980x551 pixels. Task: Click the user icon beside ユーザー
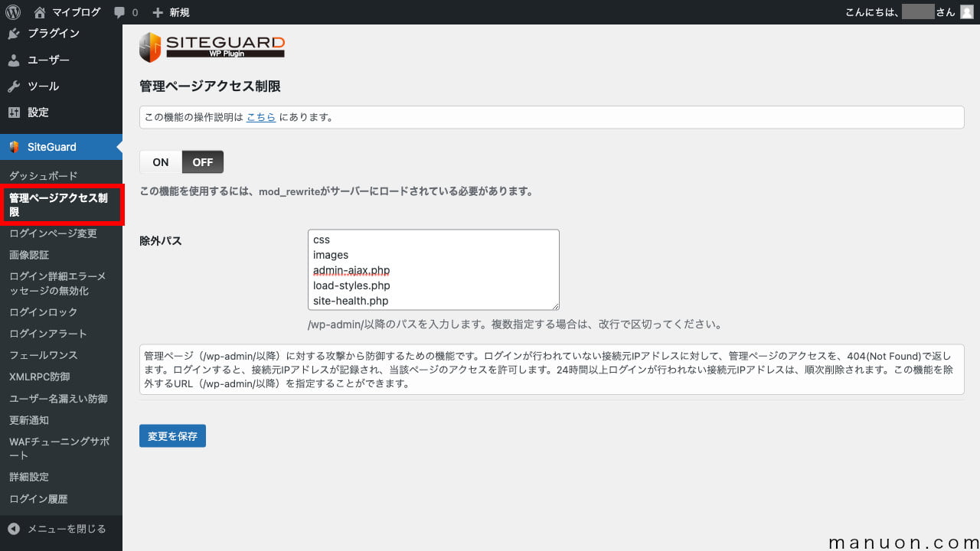pos(14,60)
